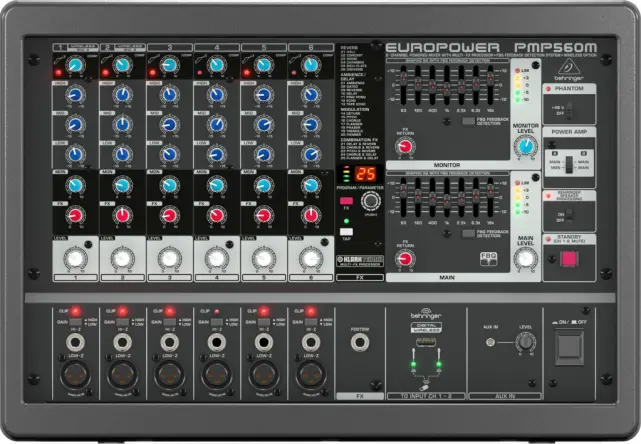Toggle the channel 6 GAIN high/low button
Viewport: 641px width, 444px height.
click(x=311, y=322)
